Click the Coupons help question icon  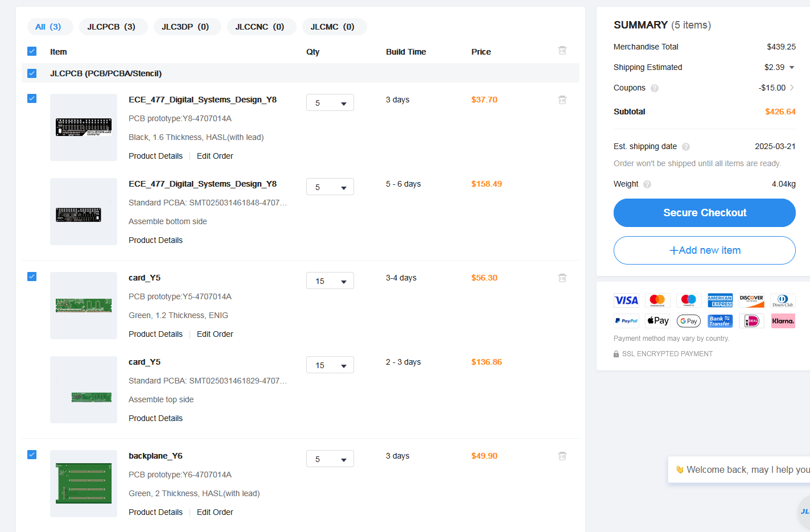point(655,88)
